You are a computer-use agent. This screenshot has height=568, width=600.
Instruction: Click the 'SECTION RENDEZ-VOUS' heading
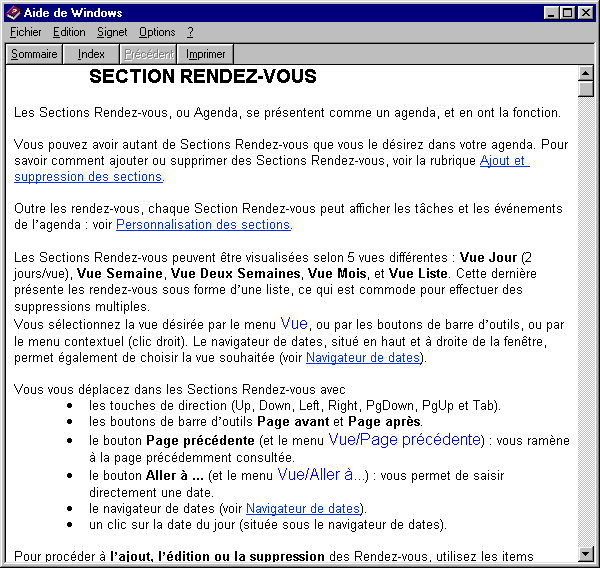(x=203, y=76)
